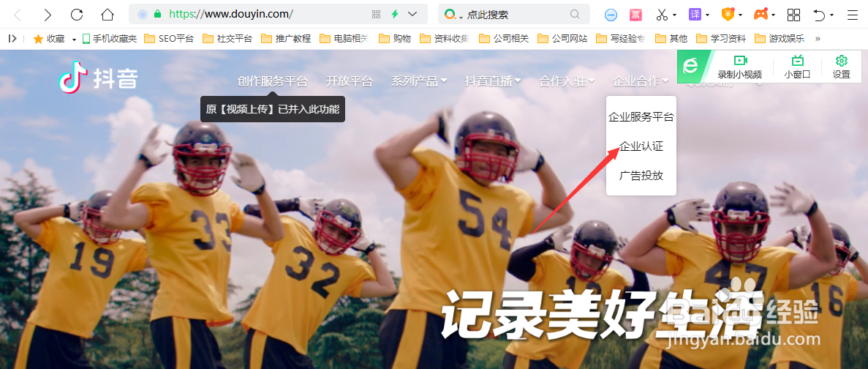Expand the screenshot tool dropdown arrow
Screen dimensions: 868x369
pos(675,15)
